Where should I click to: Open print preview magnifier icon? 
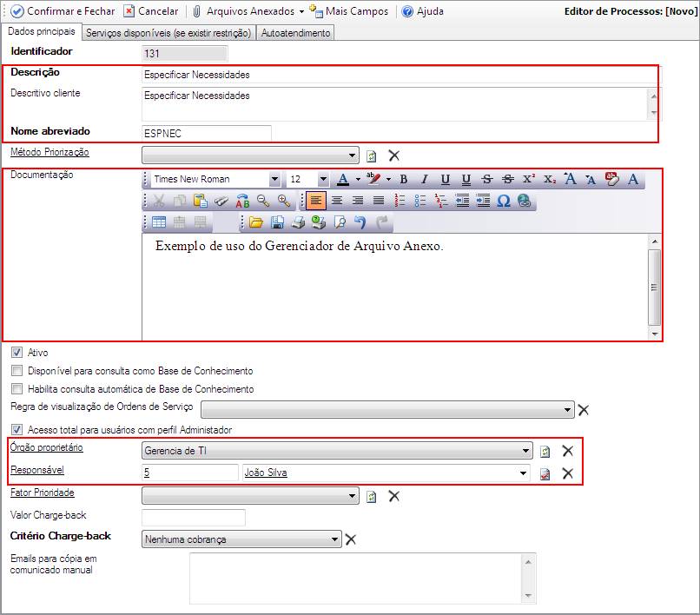coord(340,222)
